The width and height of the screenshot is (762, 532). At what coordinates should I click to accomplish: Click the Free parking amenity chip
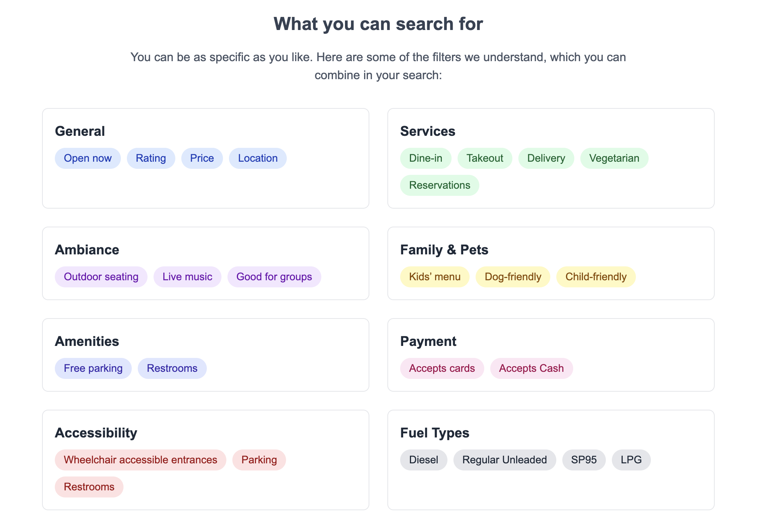(93, 368)
